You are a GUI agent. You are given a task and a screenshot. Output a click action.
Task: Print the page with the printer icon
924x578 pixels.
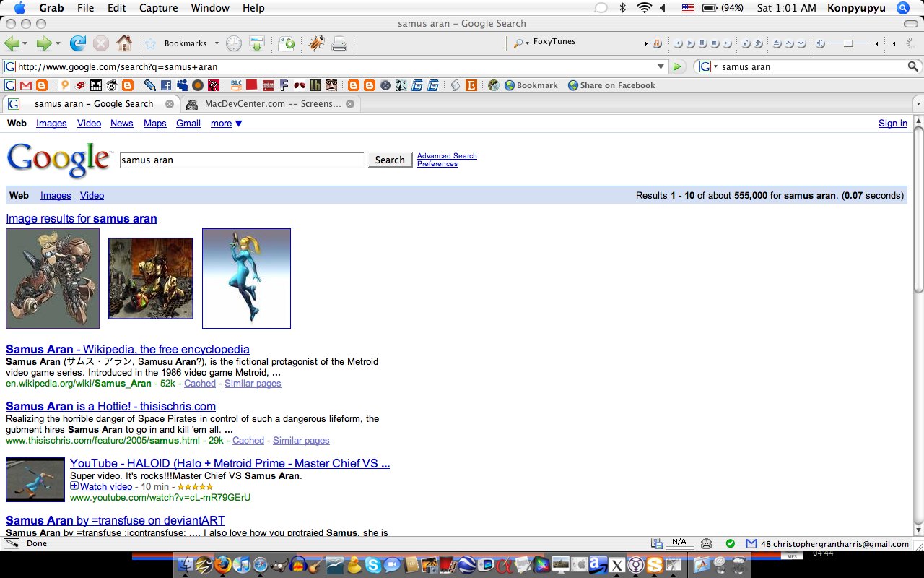click(339, 43)
